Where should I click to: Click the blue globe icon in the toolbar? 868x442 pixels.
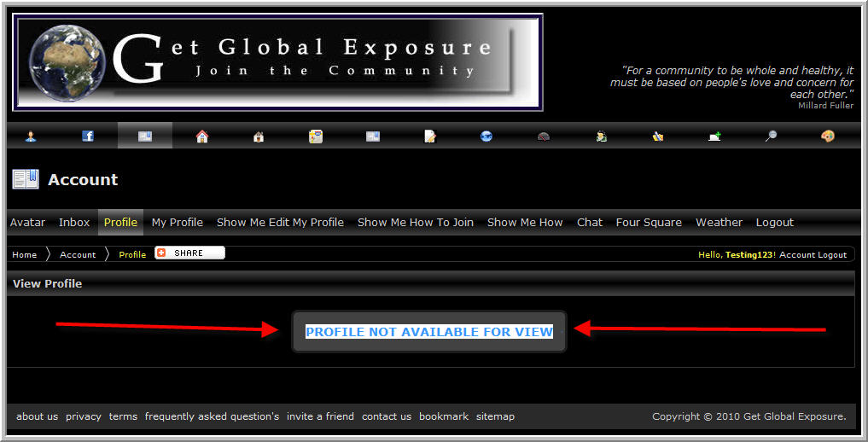click(x=486, y=136)
